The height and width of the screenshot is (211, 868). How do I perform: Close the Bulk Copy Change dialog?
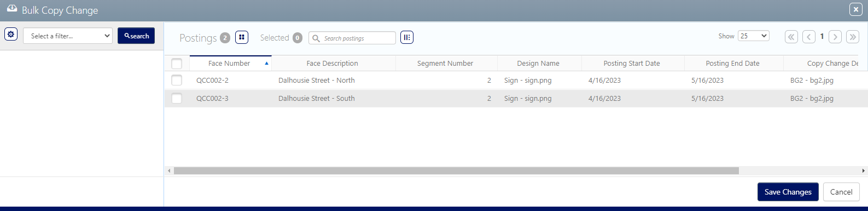[856, 9]
